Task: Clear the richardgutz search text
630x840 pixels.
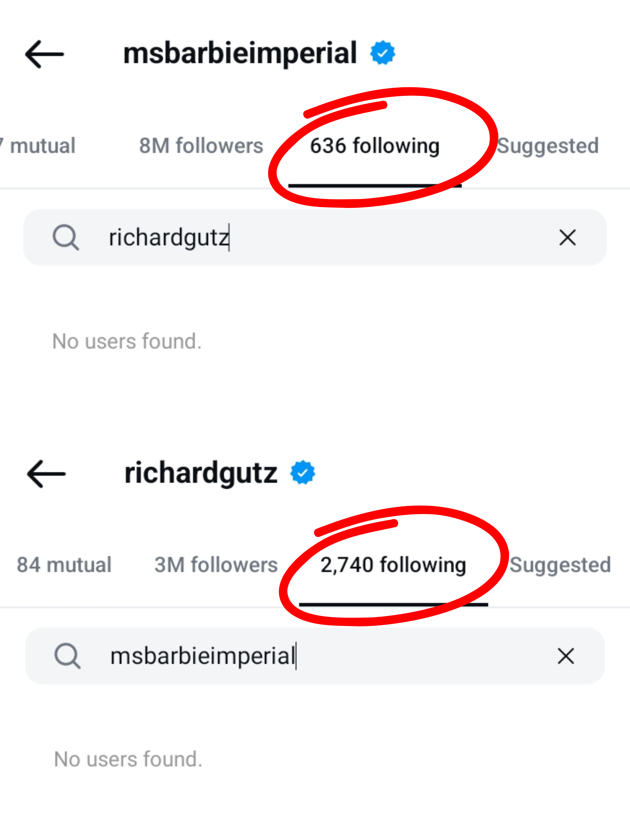Action: click(567, 238)
